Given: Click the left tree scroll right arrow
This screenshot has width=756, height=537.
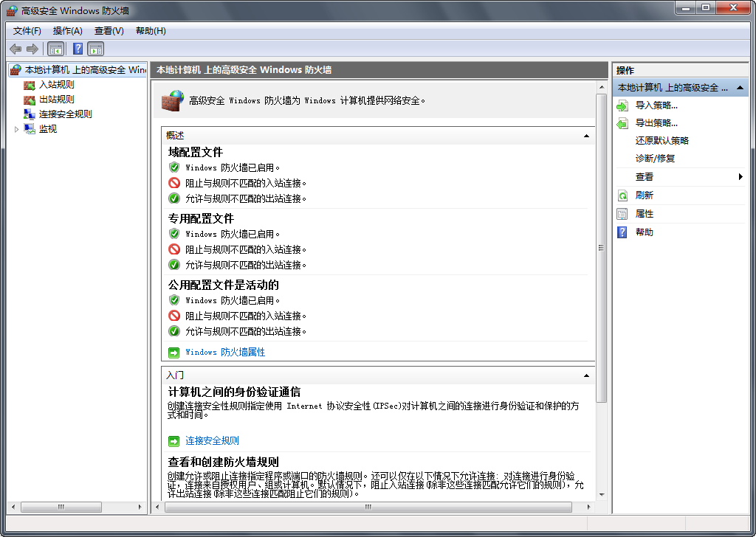Looking at the screenshot, I should click(140, 507).
